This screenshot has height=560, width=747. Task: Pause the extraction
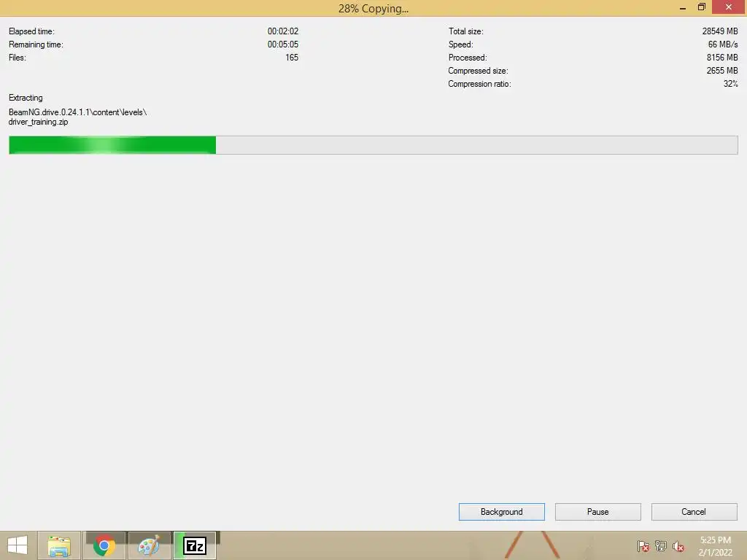(x=598, y=512)
